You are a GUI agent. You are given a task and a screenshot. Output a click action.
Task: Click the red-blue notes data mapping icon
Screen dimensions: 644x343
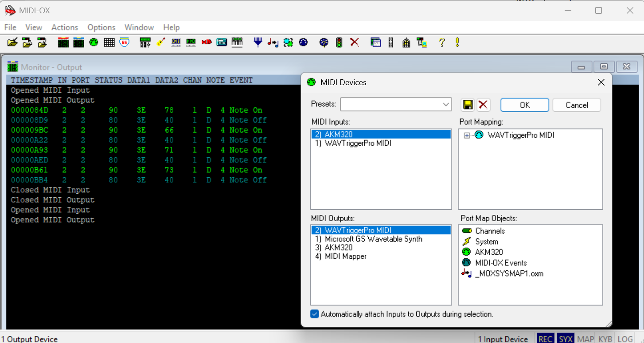pyautogui.click(x=273, y=43)
